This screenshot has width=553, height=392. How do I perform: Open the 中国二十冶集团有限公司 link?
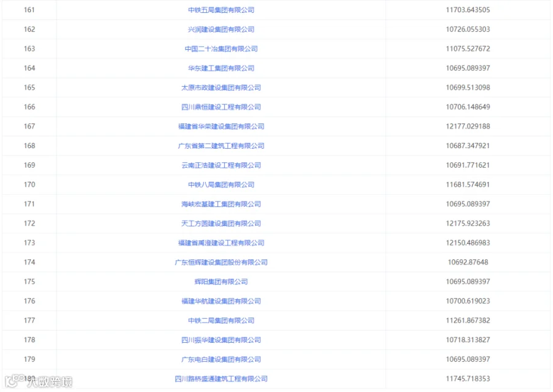point(221,49)
